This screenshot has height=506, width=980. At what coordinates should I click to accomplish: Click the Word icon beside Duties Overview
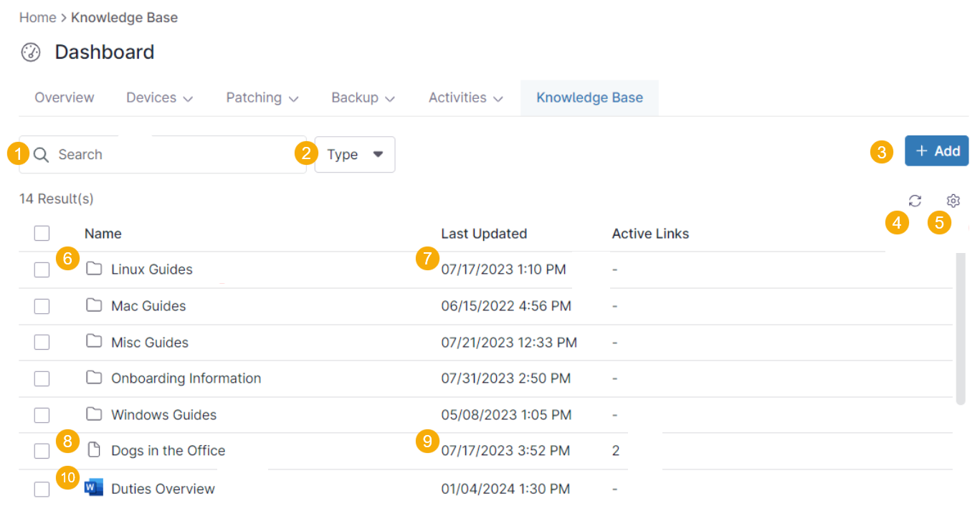coord(94,488)
